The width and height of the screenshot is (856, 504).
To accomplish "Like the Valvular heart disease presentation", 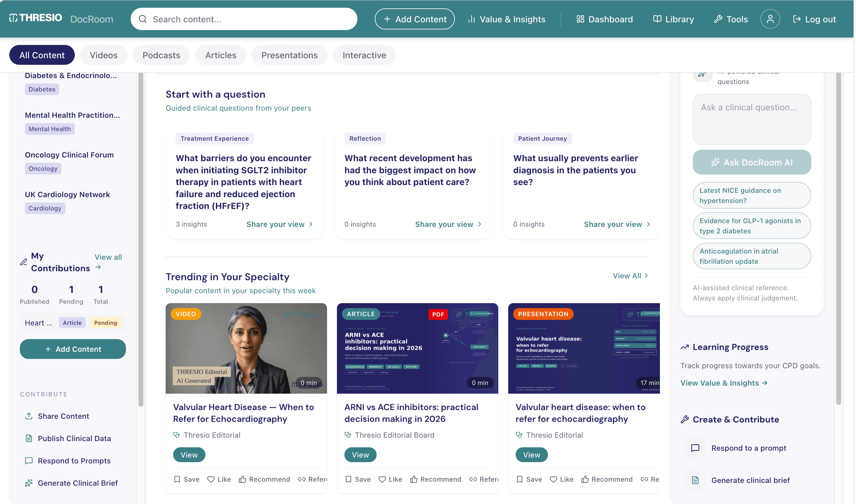I will coord(562,479).
